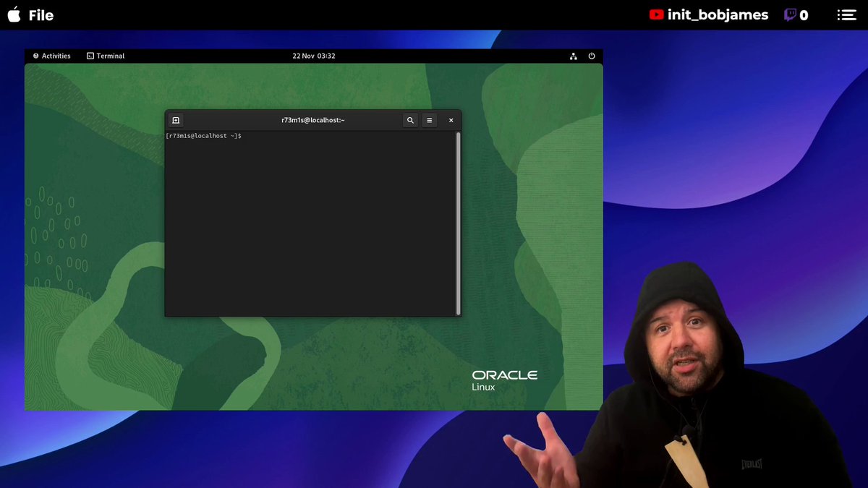Open the Terminal hamburger menu

pos(430,120)
